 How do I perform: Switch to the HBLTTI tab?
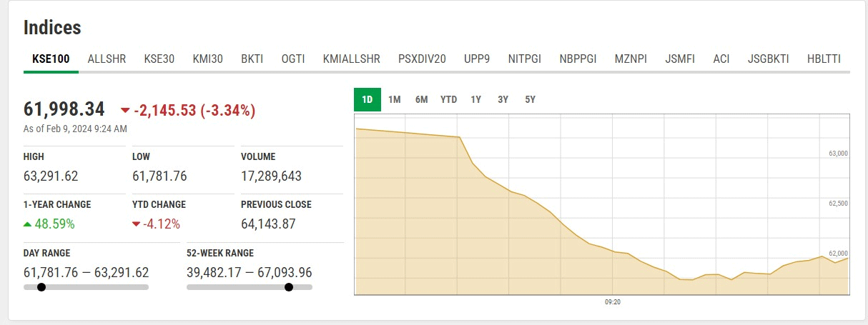coord(824,59)
